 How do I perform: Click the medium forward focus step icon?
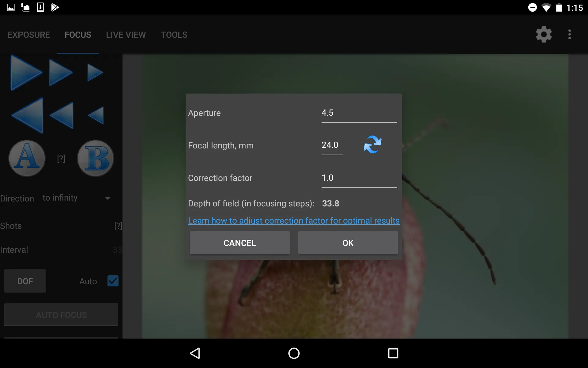(61, 72)
